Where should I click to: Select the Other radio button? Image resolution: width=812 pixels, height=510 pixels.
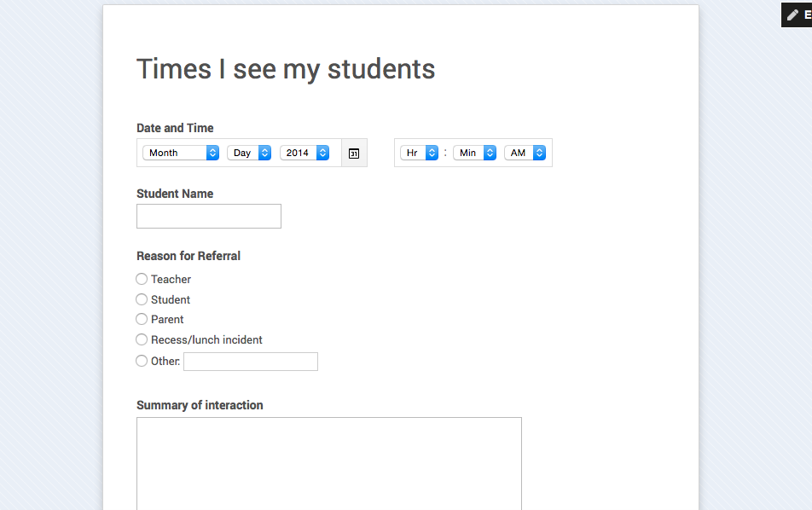click(x=142, y=361)
